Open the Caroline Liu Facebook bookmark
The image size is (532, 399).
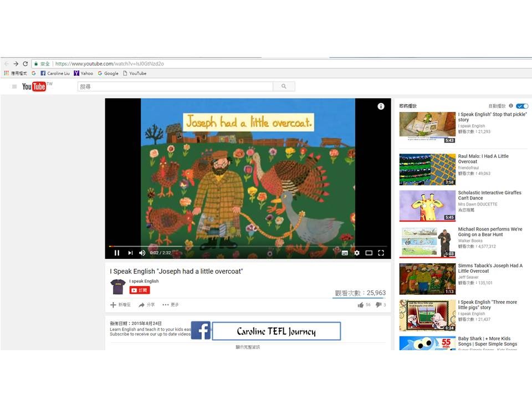[x=55, y=73]
